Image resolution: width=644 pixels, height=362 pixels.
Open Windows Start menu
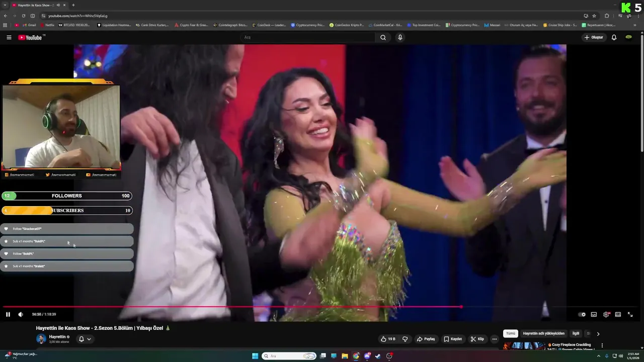pos(255,356)
